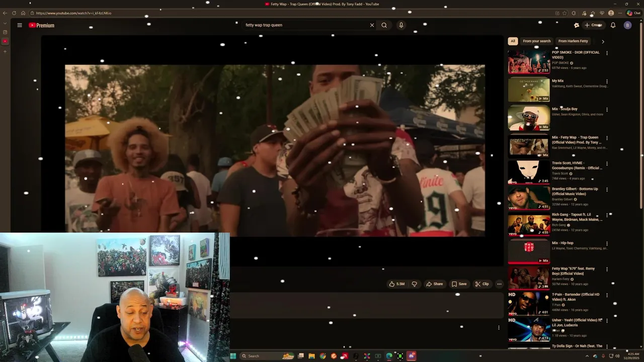This screenshot has height=362, width=644.
Task: Open options for Rich Gang Tapout
Action: 607,215
